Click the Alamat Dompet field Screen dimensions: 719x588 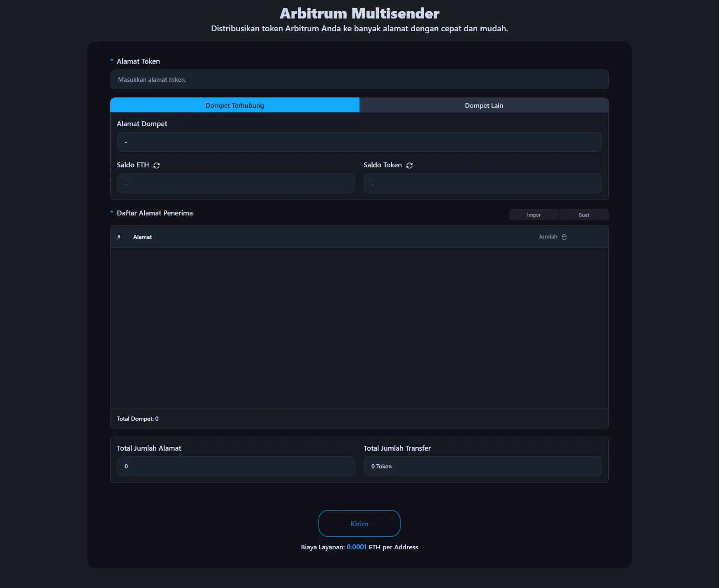coord(359,142)
